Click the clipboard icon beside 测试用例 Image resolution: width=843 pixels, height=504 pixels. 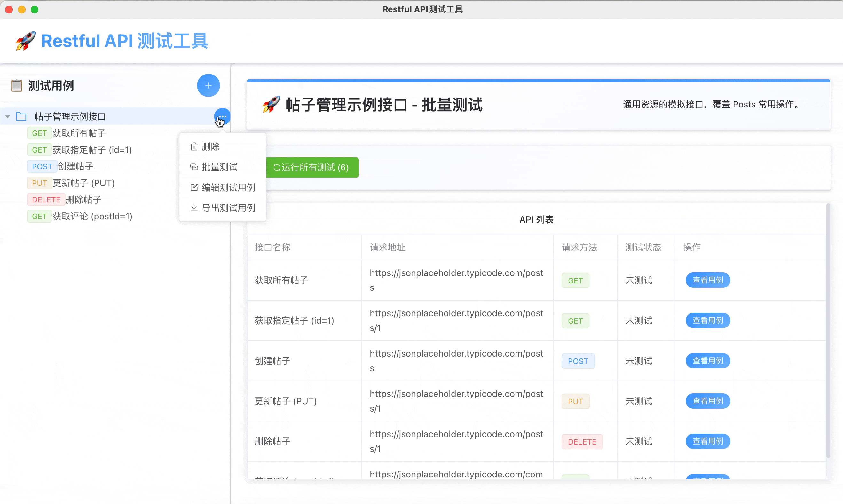[16, 85]
